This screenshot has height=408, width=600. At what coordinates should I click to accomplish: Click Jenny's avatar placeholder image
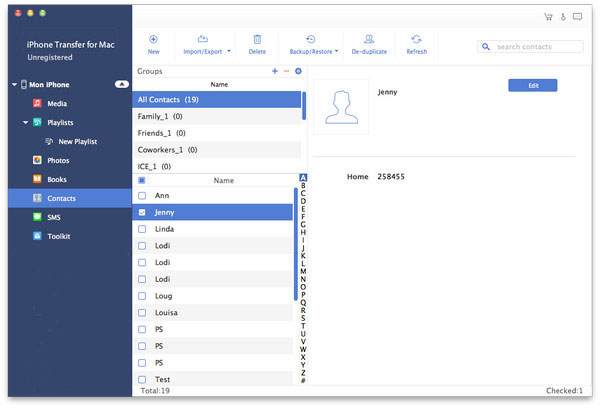(x=341, y=107)
